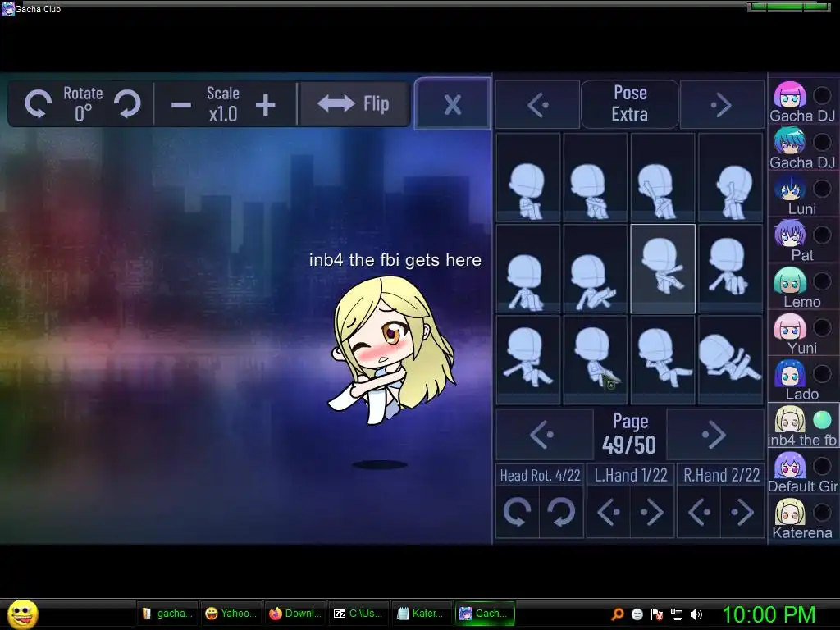Click the teal-haired Gacha DJ avatar

[790, 141]
